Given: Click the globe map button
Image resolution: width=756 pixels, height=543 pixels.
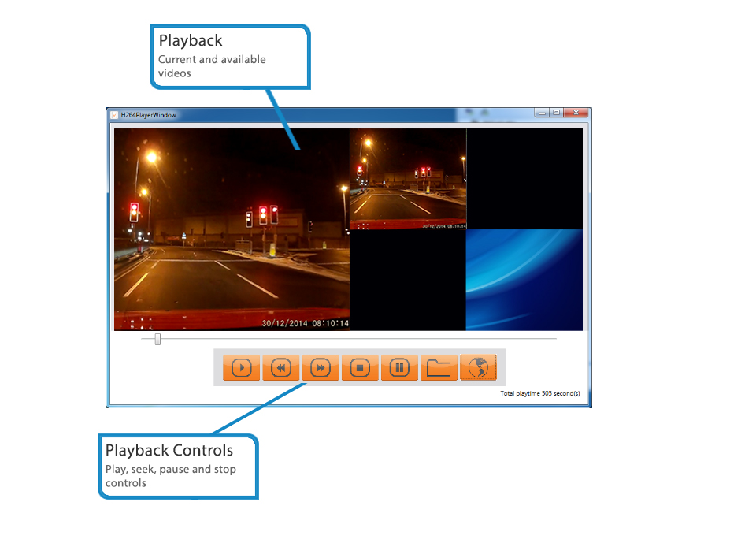Looking at the screenshot, I should tap(479, 368).
